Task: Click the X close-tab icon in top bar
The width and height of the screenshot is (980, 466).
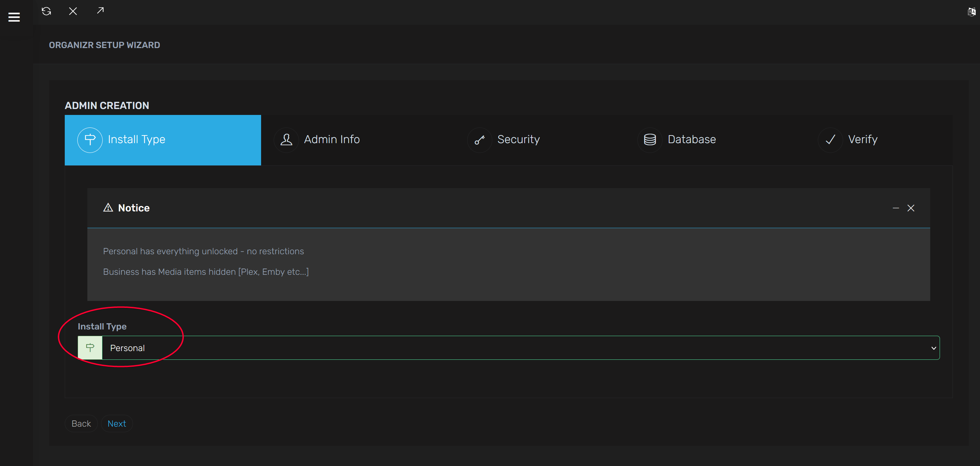Action: point(73,11)
